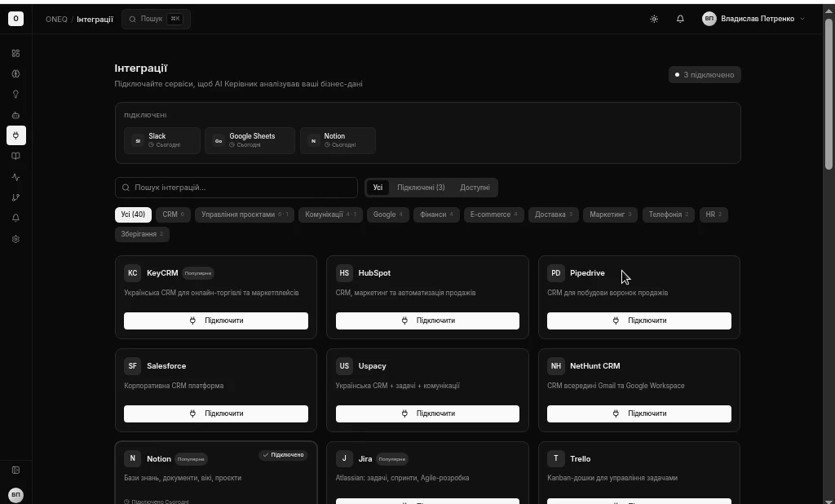Filter by CRM category
This screenshot has height=504, width=835.
[x=173, y=214]
